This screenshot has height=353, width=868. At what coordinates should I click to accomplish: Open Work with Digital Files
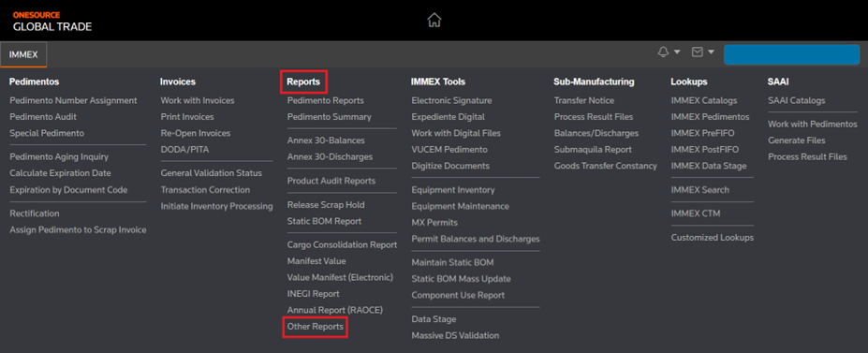[456, 133]
